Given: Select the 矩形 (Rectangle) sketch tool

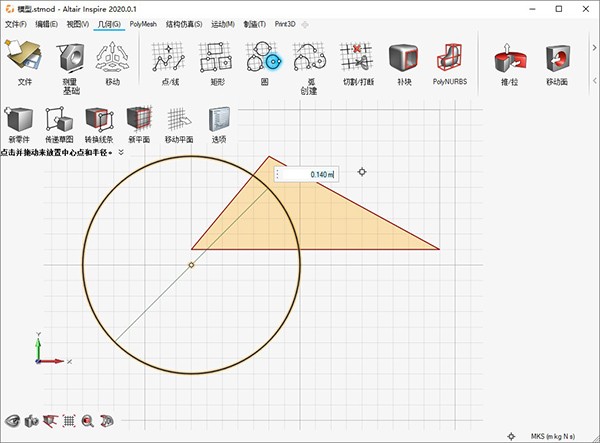Looking at the screenshot, I should tap(216, 60).
